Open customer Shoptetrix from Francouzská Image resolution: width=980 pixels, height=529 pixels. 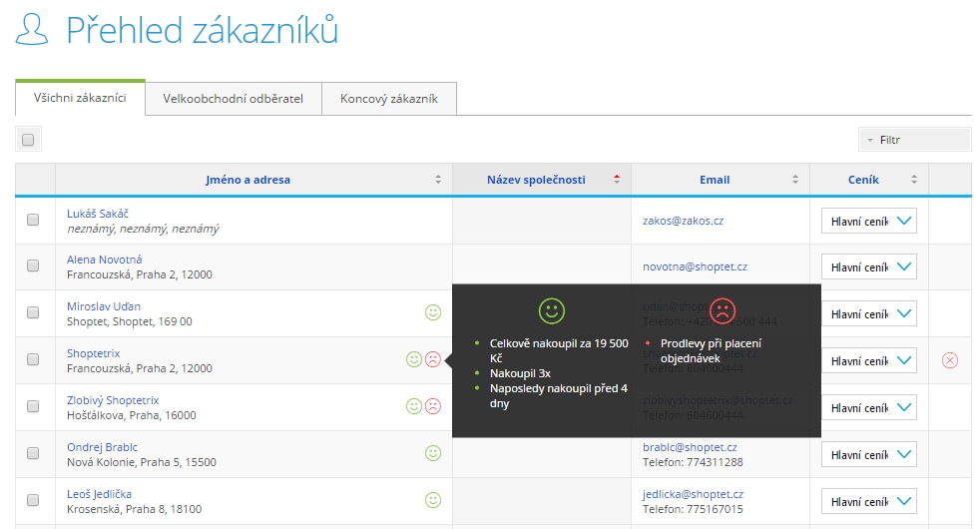coord(93,353)
